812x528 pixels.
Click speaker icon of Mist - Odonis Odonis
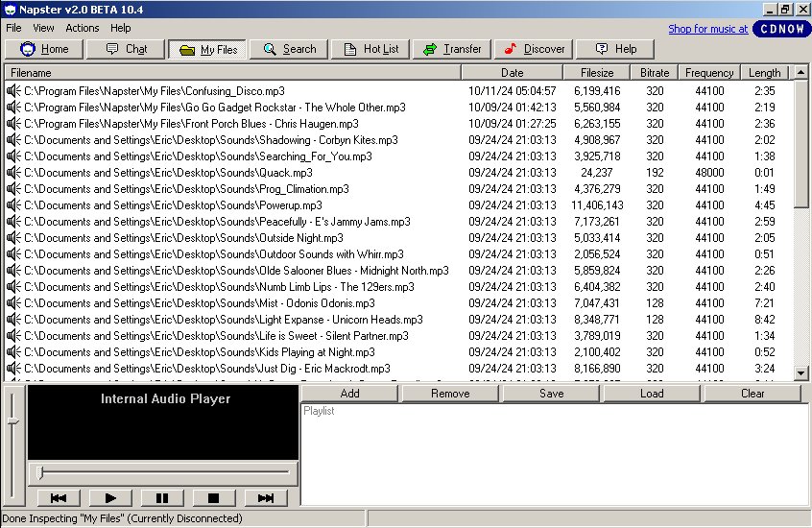pyautogui.click(x=14, y=303)
